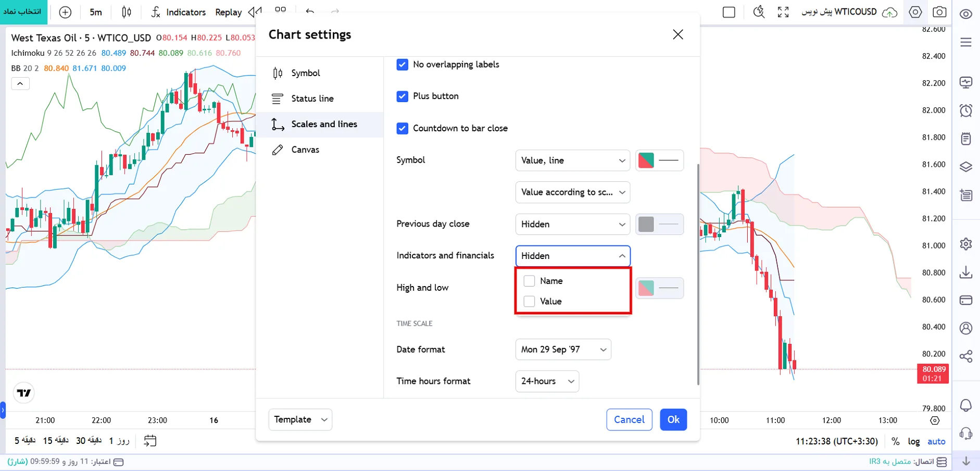Disable the Plus button checkbox
Screen dimensions: 980x471
[x=402, y=96]
